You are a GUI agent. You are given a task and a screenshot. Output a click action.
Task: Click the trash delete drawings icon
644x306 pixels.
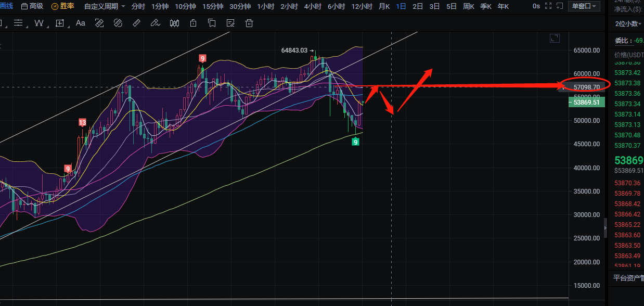pos(249,23)
